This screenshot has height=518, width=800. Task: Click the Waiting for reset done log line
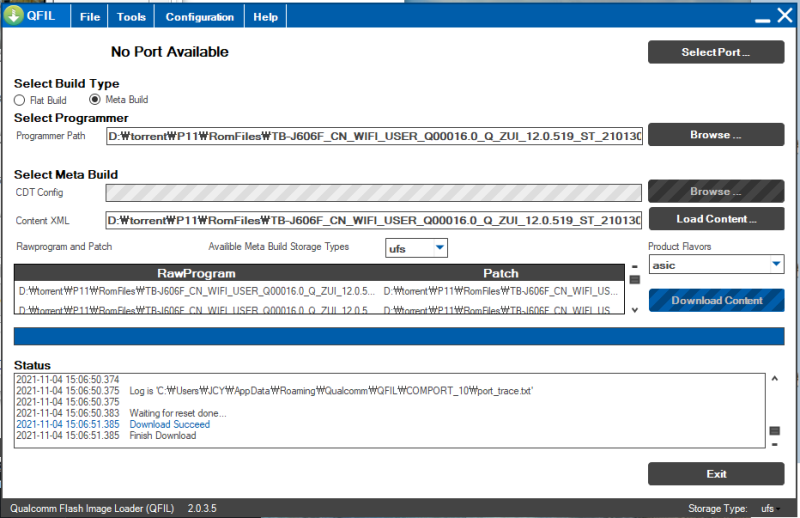(178, 413)
